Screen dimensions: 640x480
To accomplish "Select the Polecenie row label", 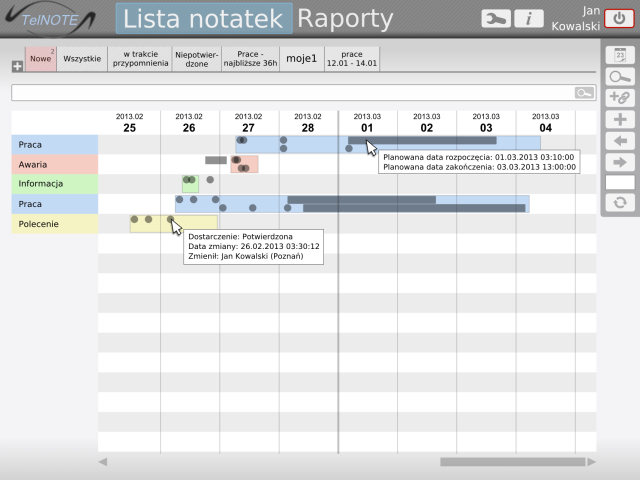I will click(55, 224).
